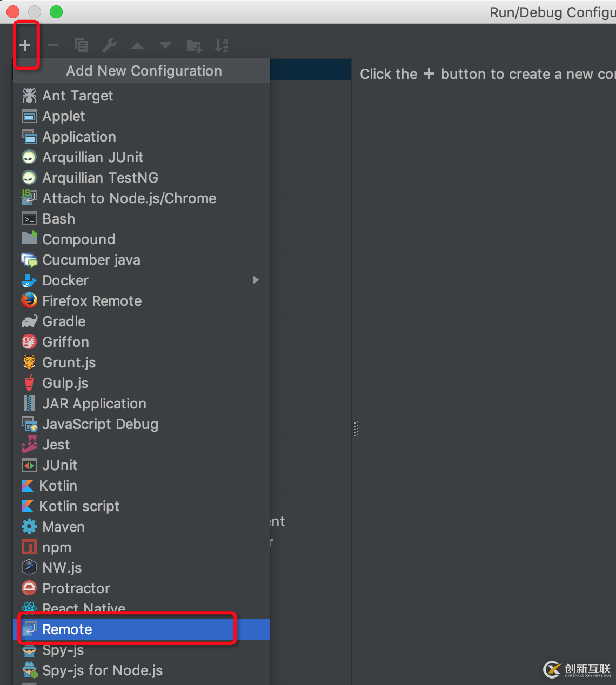
Task: Click the minus Remove Configuration icon
Action: tap(53, 45)
